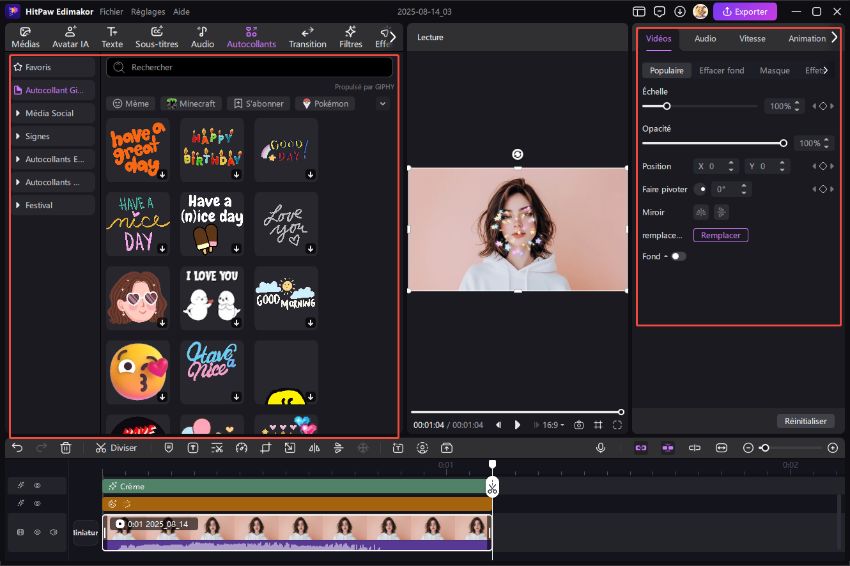Toggle the Fond switch
Image resolution: width=850 pixels, height=566 pixels.
(x=678, y=256)
